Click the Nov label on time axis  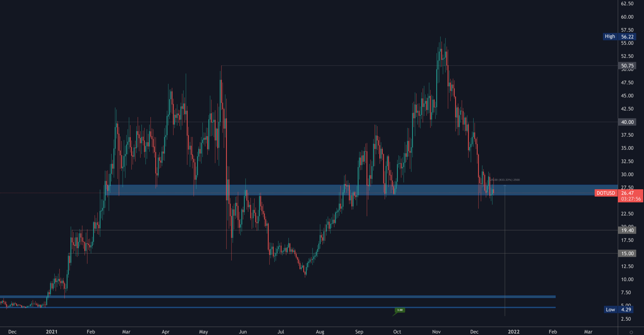[x=436, y=332]
